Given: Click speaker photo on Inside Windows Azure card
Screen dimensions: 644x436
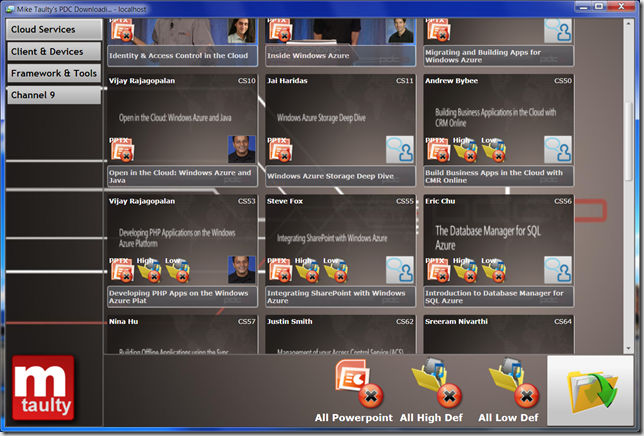Looking at the screenshot, I should pos(400,30).
